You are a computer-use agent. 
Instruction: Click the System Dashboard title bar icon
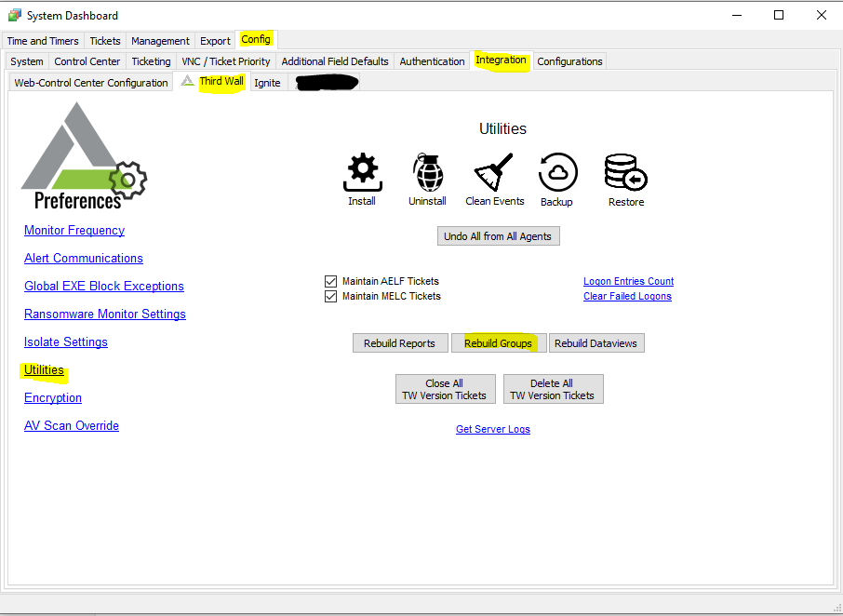[15, 16]
